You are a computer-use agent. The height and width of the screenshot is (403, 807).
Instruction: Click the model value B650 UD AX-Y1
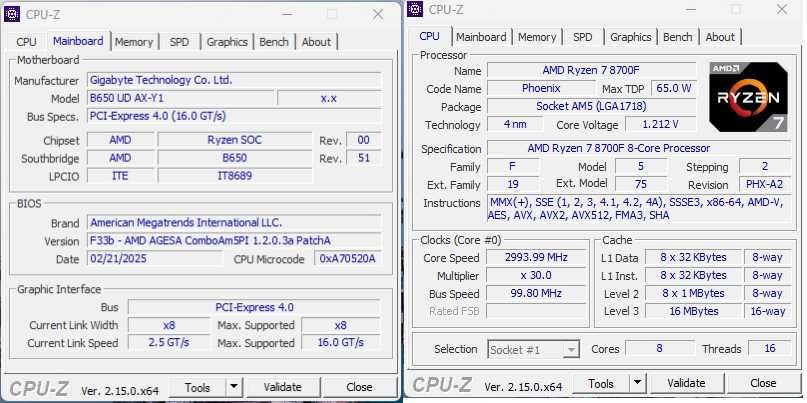click(x=180, y=98)
